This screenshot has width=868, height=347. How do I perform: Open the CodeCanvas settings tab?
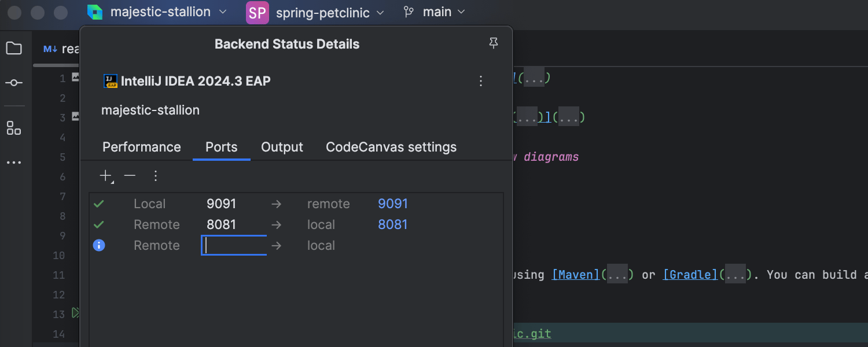(391, 147)
